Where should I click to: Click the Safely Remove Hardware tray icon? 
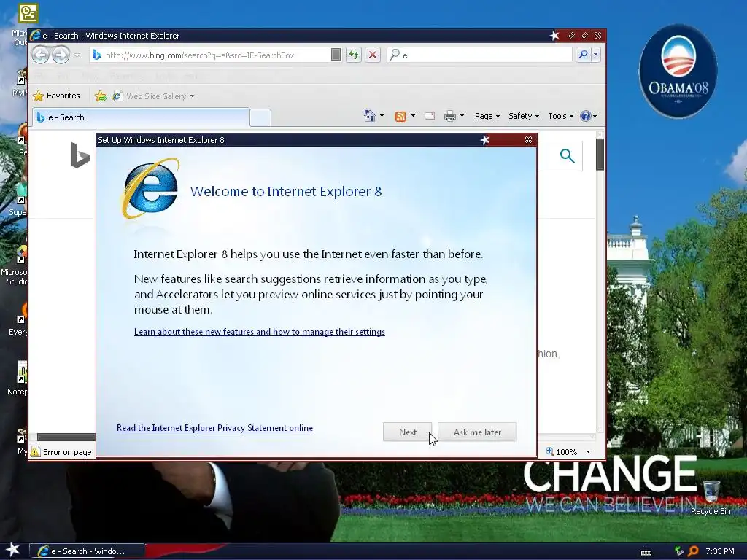[679, 551]
